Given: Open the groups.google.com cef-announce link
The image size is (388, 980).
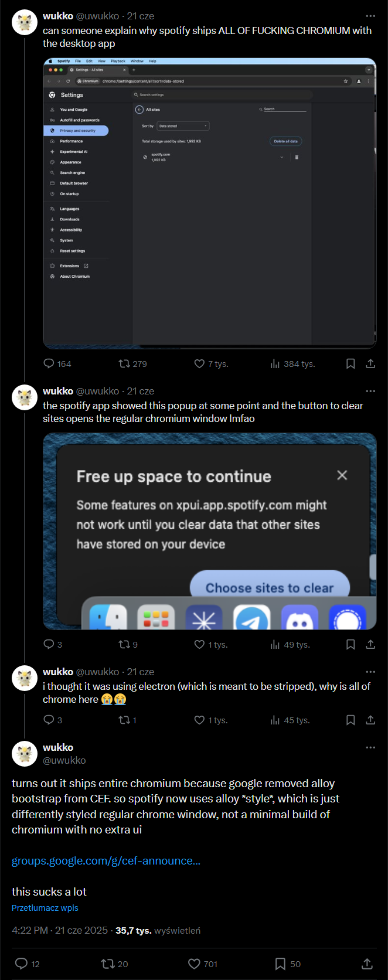Looking at the screenshot, I should [106, 861].
